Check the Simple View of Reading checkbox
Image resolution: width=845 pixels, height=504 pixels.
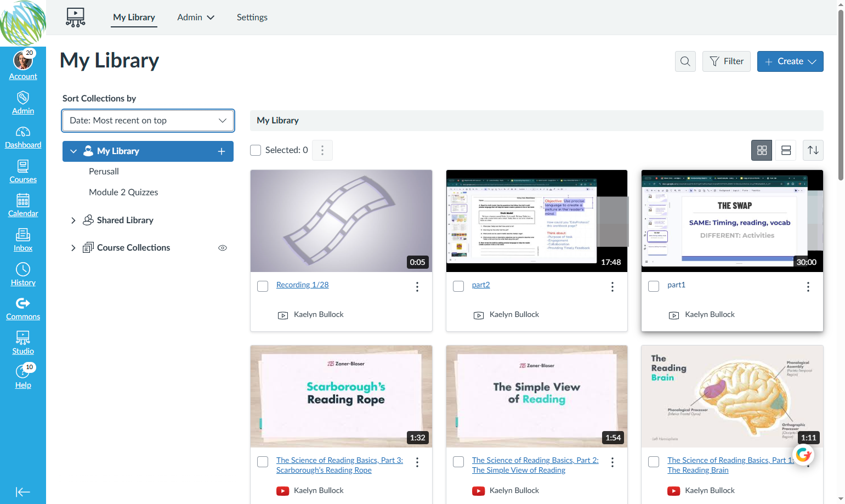[458, 462]
